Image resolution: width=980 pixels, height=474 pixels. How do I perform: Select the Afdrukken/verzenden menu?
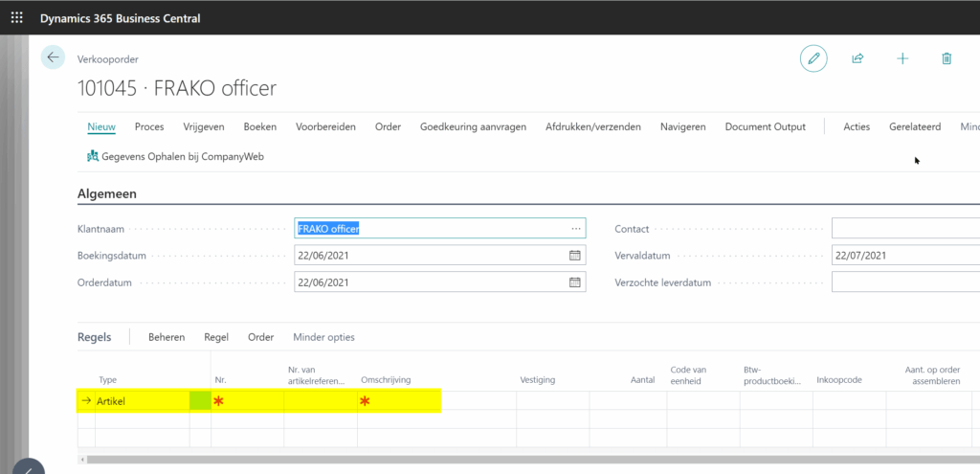coord(592,126)
